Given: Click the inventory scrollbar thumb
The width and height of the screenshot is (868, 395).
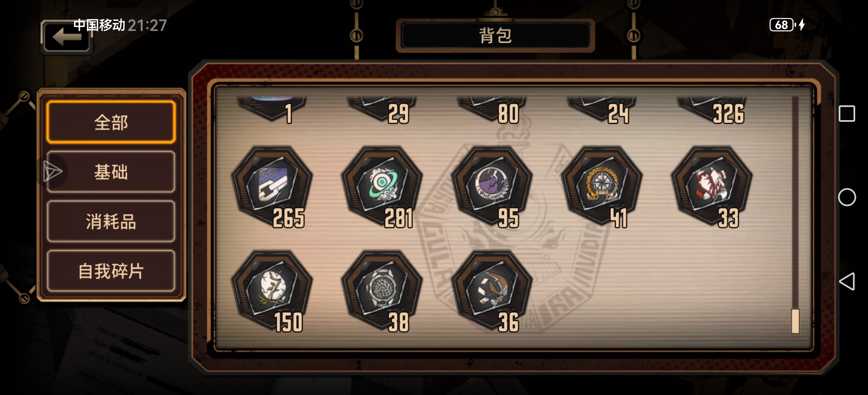Looking at the screenshot, I should (x=795, y=321).
